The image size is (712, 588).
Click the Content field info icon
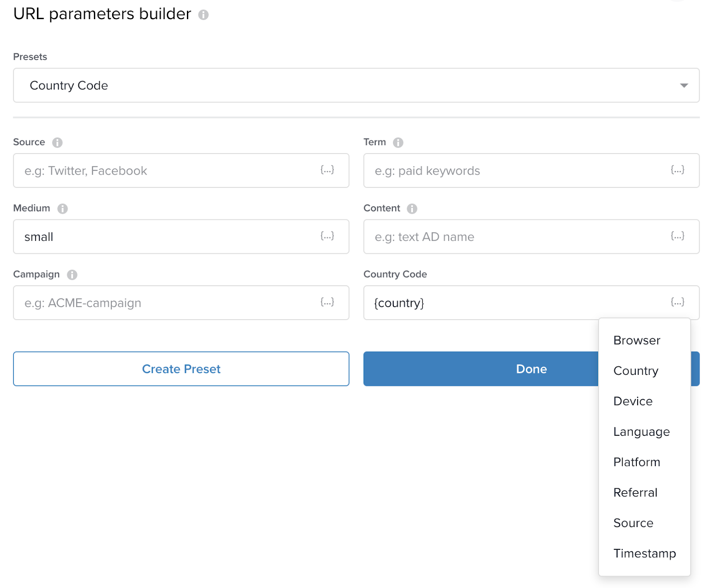point(412,208)
